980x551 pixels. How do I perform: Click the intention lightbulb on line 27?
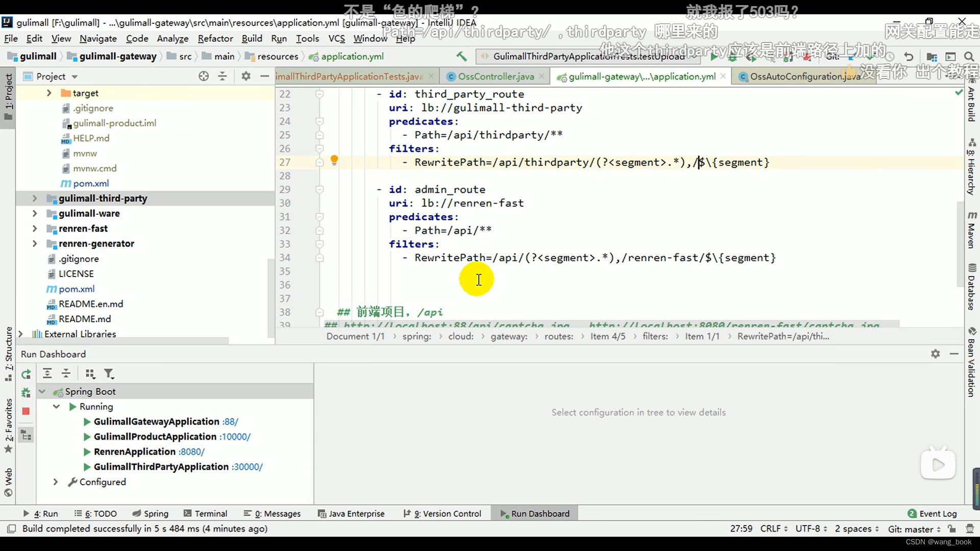tap(334, 161)
